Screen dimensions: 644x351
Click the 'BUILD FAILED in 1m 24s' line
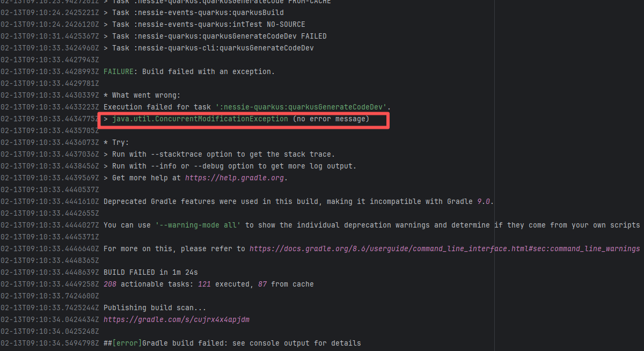pyautogui.click(x=150, y=272)
